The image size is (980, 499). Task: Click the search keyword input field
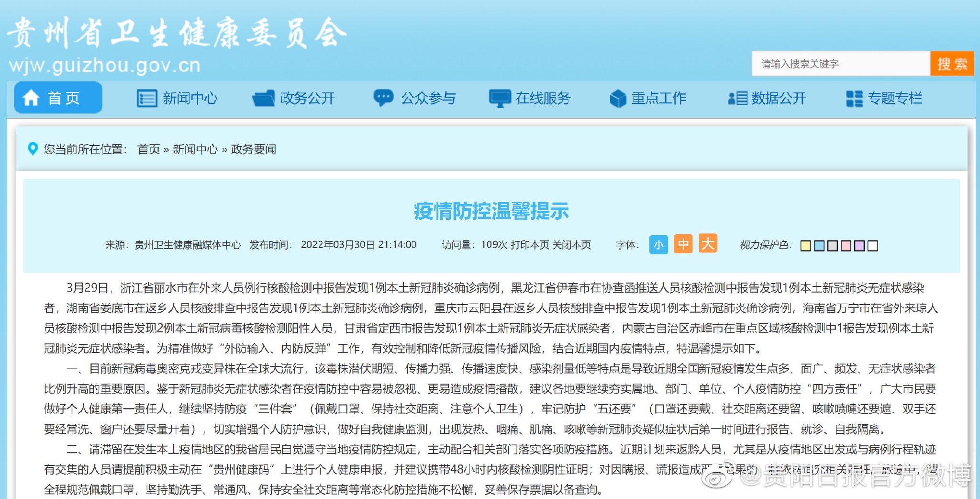click(840, 64)
